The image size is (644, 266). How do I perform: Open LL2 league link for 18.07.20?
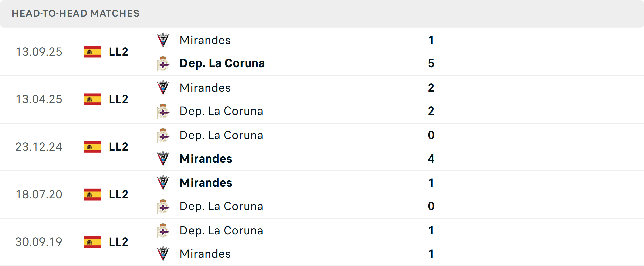coord(119,194)
